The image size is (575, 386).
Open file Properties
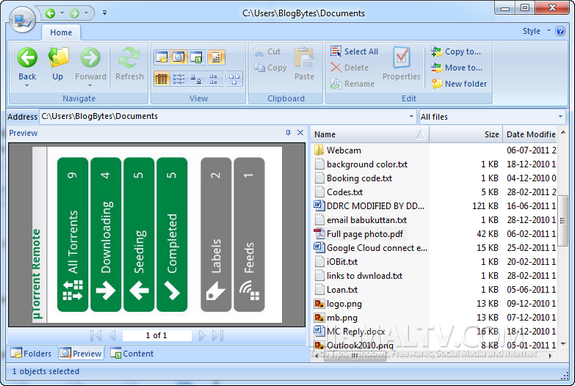point(401,63)
